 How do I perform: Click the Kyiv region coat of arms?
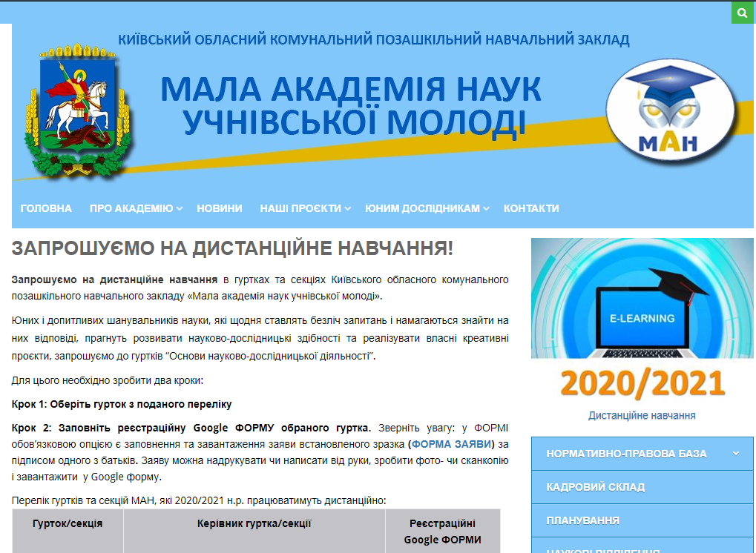78,110
